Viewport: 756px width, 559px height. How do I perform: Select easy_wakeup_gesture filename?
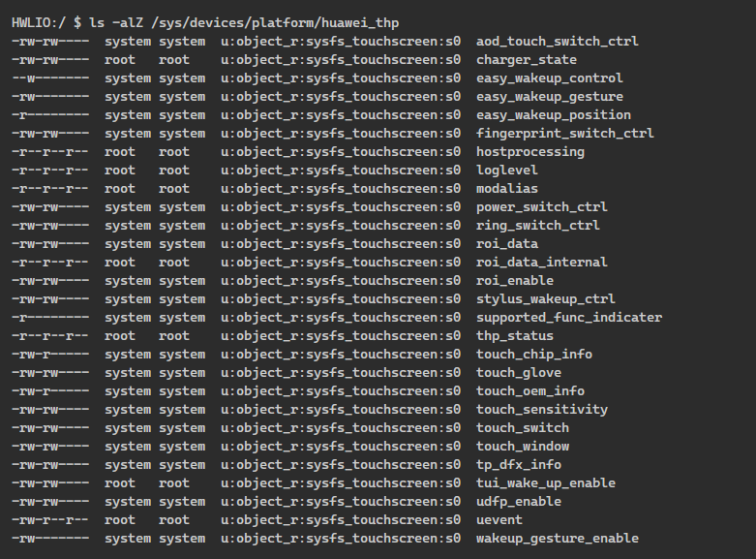coord(549,97)
